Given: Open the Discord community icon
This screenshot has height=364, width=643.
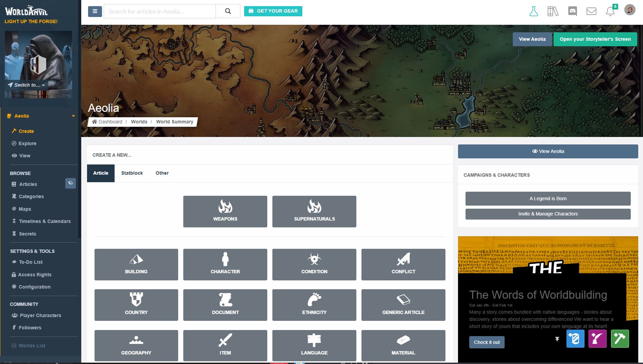Looking at the screenshot, I should (573, 11).
